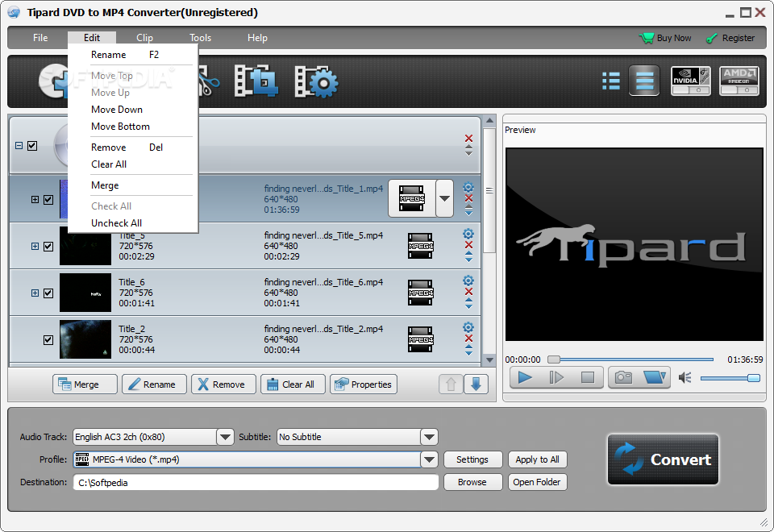Open the Subtitle dropdown
This screenshot has height=532, width=774.
(x=429, y=437)
